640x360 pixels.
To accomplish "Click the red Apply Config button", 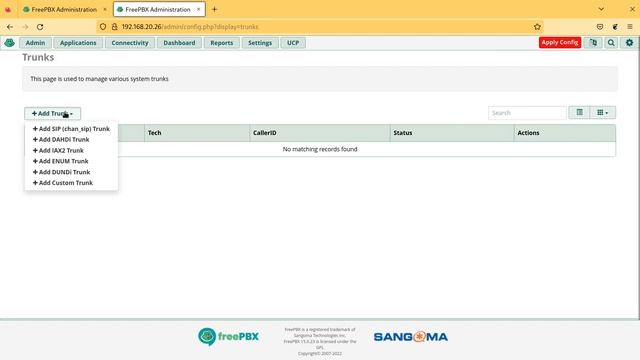I will coord(560,42).
